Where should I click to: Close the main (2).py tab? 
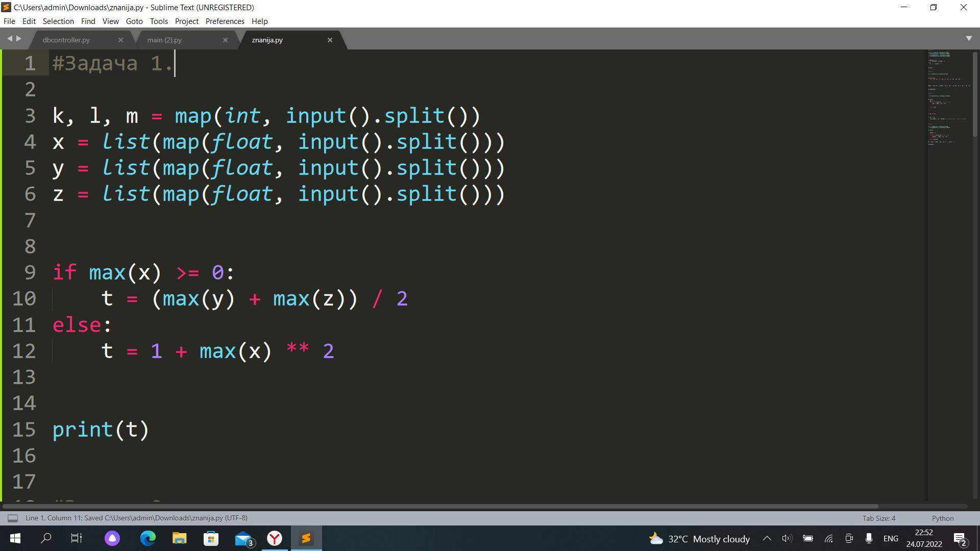[x=225, y=40]
